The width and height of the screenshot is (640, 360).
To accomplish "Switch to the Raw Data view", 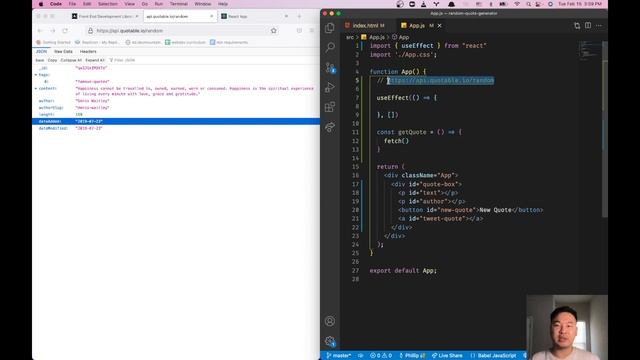I will click(x=63, y=52).
